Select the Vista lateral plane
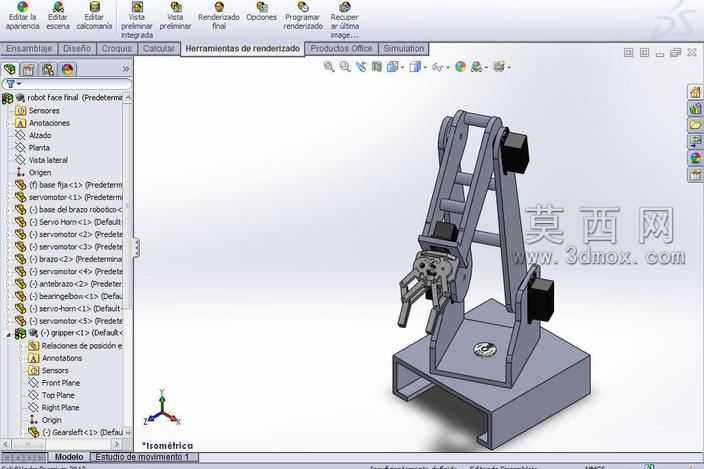The width and height of the screenshot is (704, 469). (42, 160)
